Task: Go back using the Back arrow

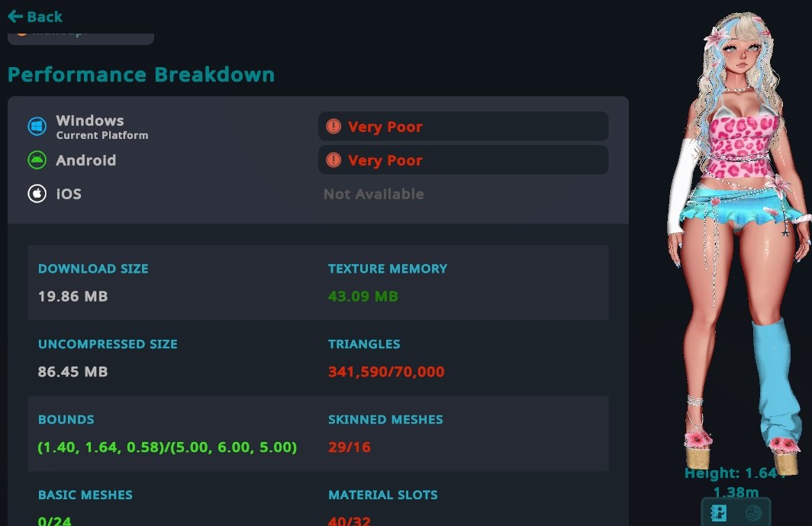Action: tap(35, 17)
